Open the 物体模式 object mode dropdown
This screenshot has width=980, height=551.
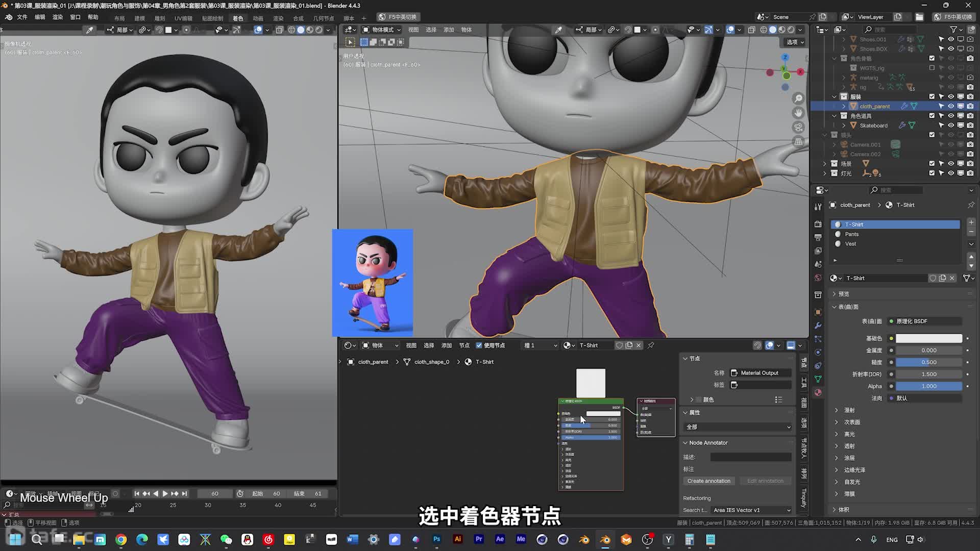(x=382, y=30)
